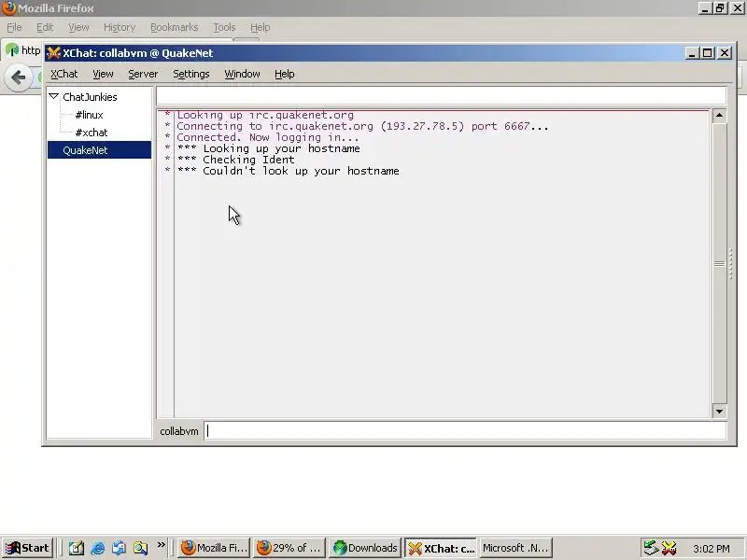Click the 'Connected. Now logging in...' line

click(x=268, y=137)
